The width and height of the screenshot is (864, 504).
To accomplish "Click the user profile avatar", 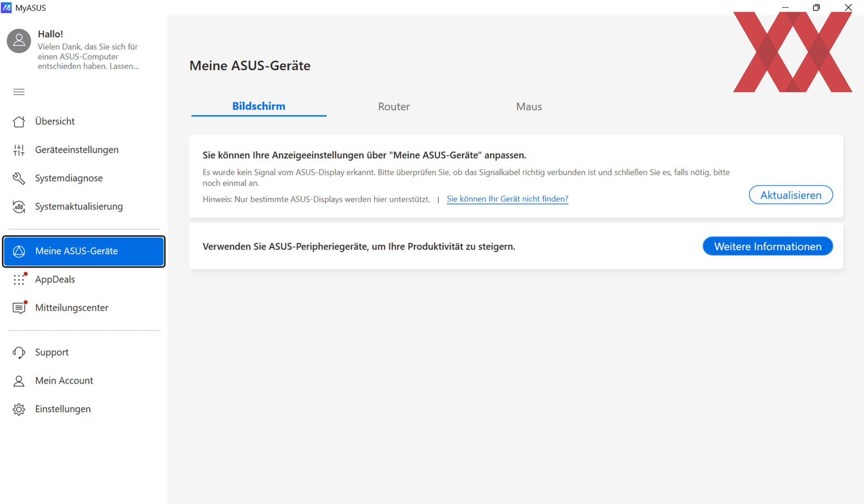I will point(19,41).
